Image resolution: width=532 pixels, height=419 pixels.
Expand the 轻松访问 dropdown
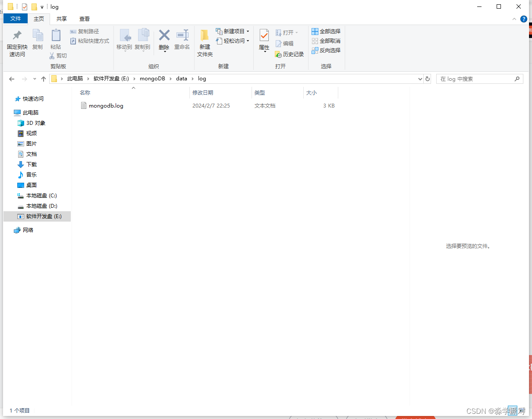[248, 41]
